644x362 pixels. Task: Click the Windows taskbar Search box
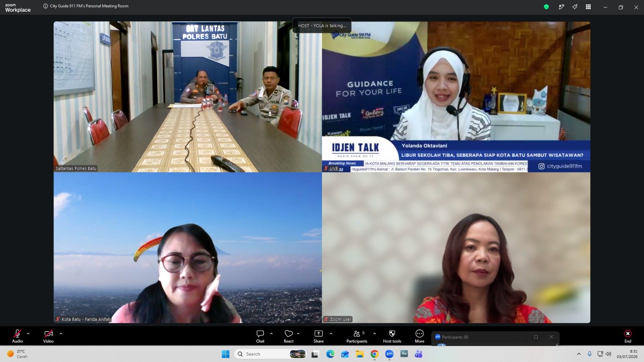(x=270, y=354)
